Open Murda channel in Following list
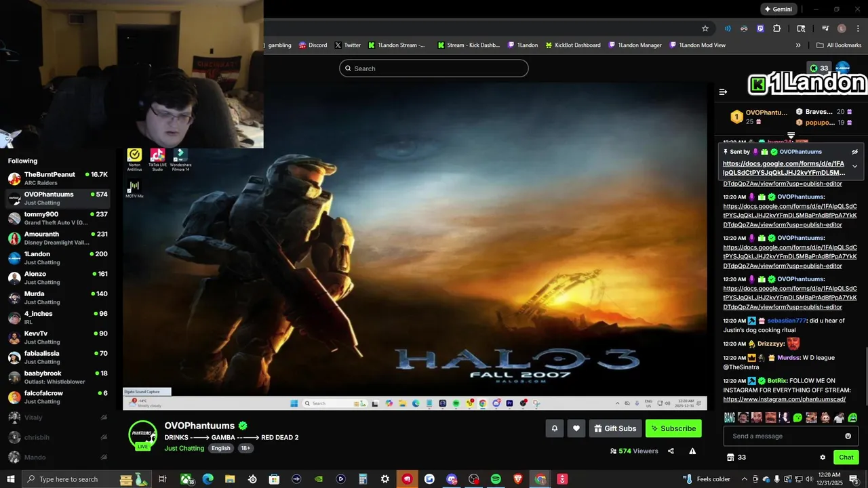 58,298
